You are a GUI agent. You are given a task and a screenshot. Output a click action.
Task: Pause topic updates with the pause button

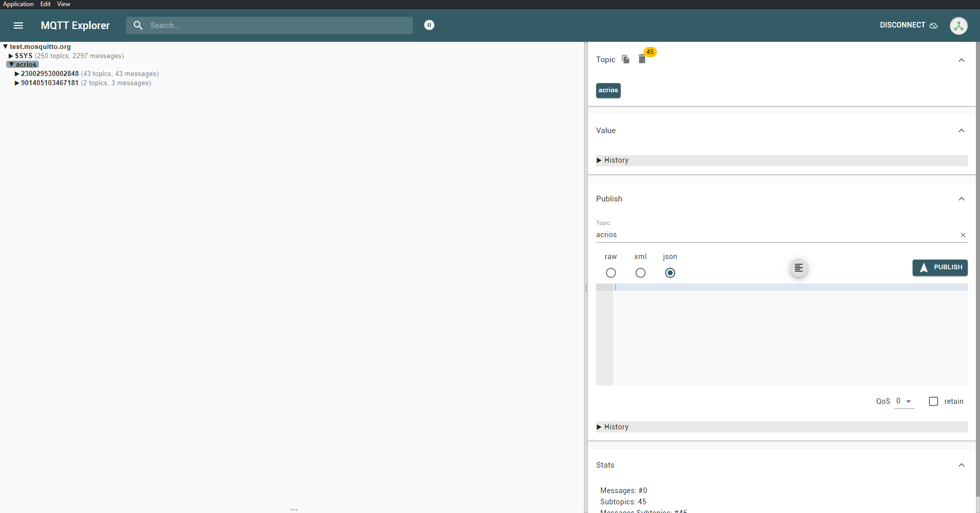[x=429, y=25]
